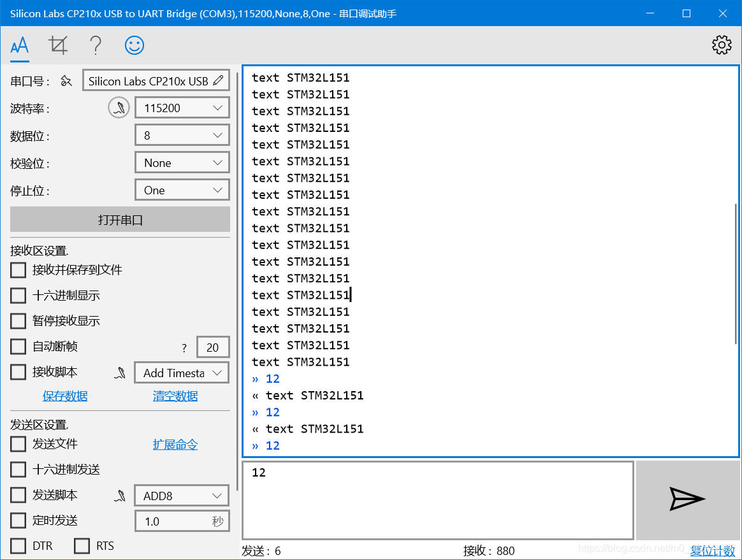
Task: Enable 自动断帧 checkbox
Action: (x=18, y=347)
